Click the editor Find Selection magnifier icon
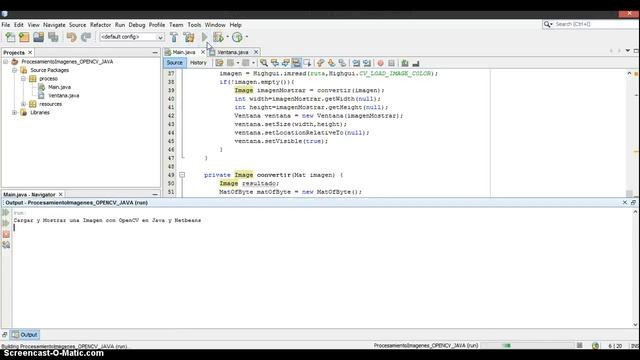Screen dimensions: 640x360 pyautogui.click(x=264, y=63)
